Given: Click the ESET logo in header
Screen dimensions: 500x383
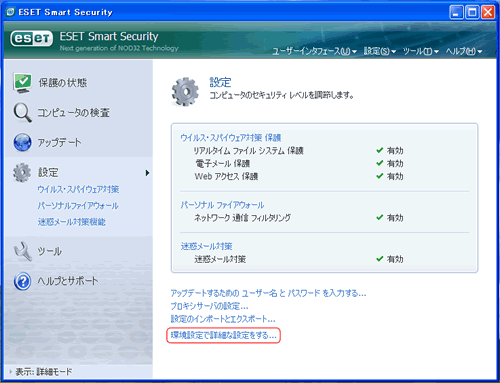Looking at the screenshot, I should tap(32, 39).
